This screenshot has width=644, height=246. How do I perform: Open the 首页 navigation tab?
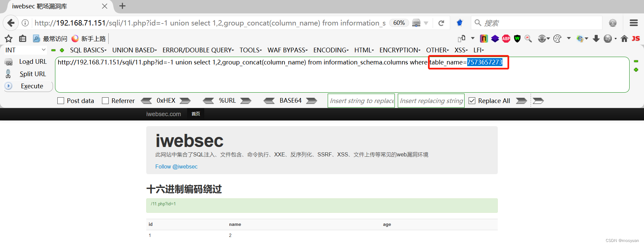click(196, 114)
